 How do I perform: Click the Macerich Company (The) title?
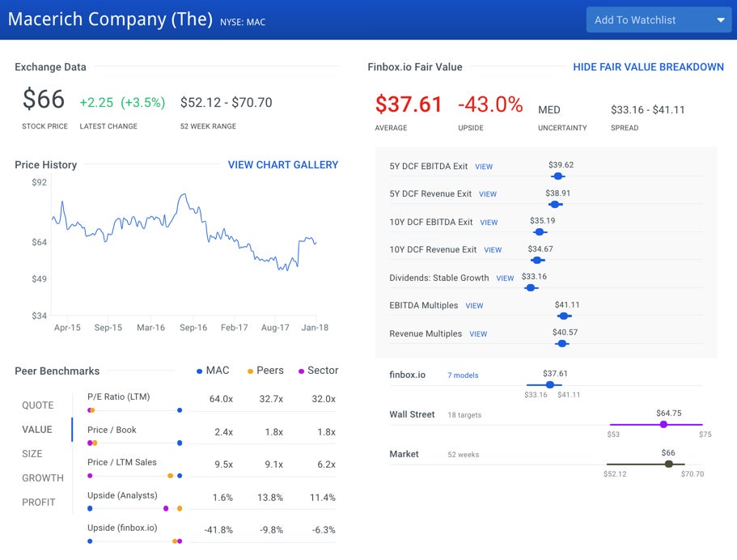click(x=110, y=19)
